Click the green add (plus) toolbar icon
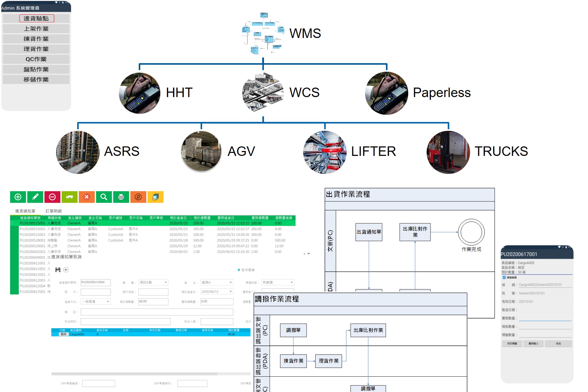The width and height of the screenshot is (588, 392). click(18, 197)
